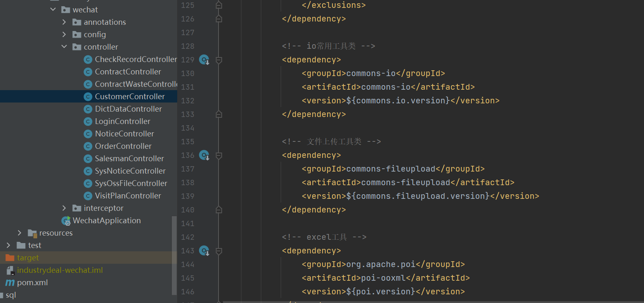Click Spring Boot icon of WechatApplication
This screenshot has width=644, height=303.
[66, 221]
